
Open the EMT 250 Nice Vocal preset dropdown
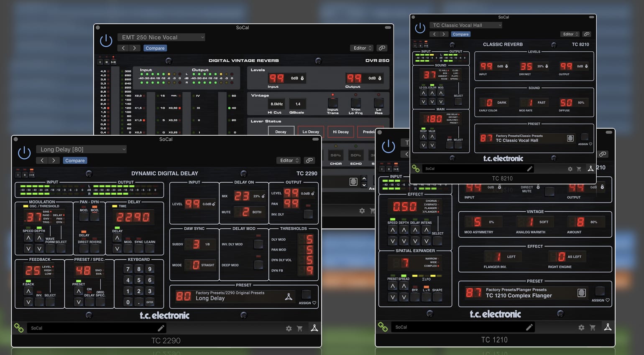click(161, 37)
